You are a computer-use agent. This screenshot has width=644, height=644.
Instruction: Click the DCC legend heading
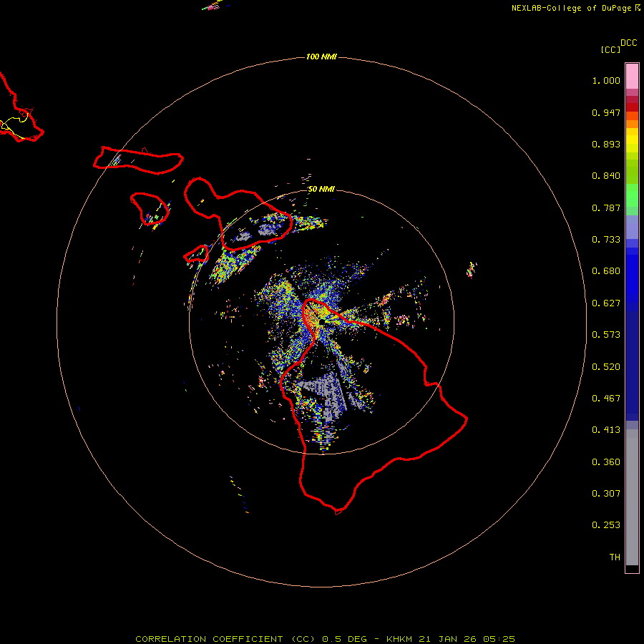point(629,43)
